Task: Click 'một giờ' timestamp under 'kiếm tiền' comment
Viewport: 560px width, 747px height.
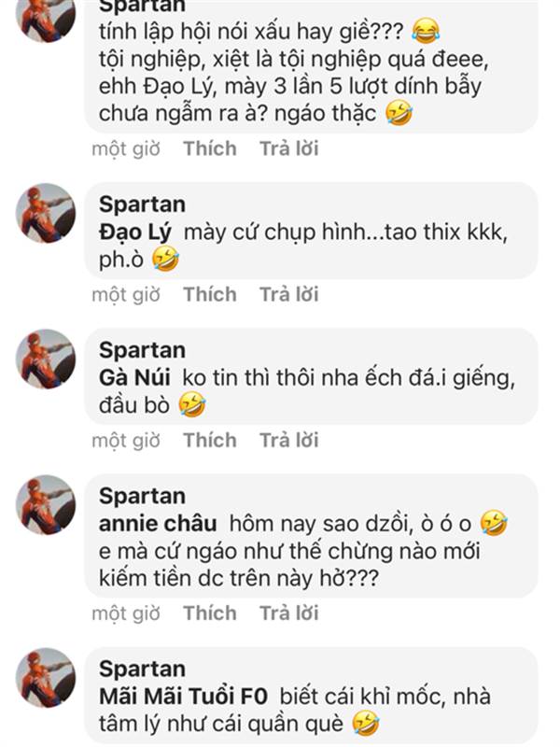Action: tap(125, 613)
